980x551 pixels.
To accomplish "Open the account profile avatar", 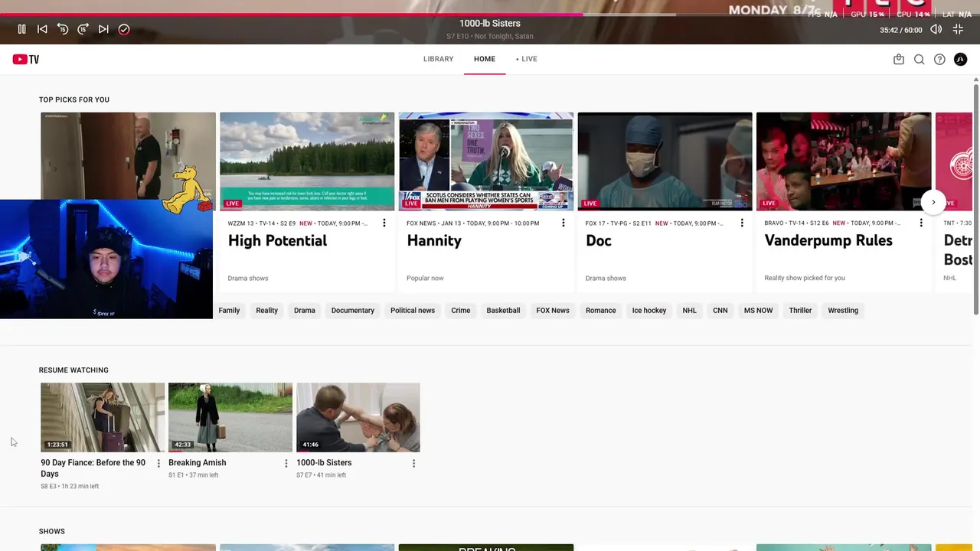I will [x=960, y=59].
